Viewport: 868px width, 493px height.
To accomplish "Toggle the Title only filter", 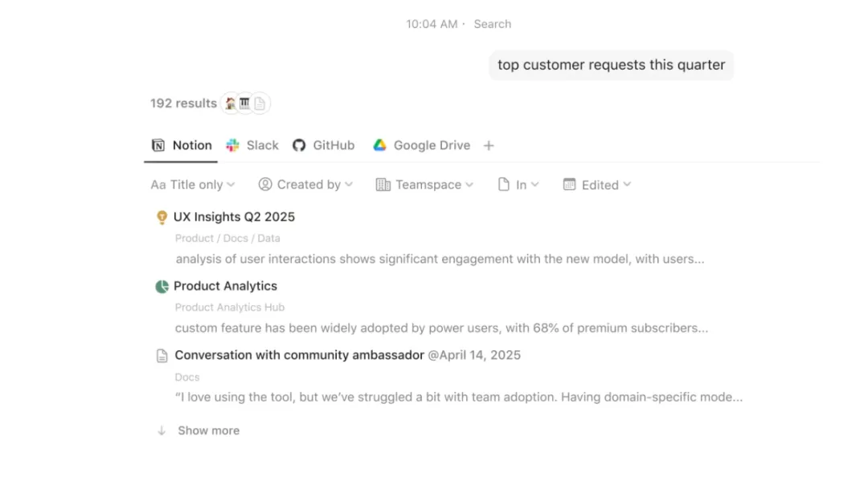I will [193, 185].
